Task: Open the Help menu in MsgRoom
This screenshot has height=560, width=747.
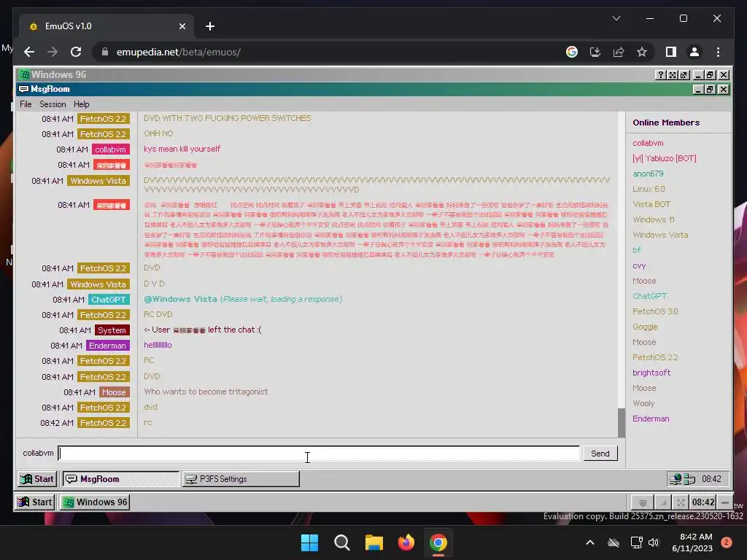Action: pyautogui.click(x=82, y=104)
